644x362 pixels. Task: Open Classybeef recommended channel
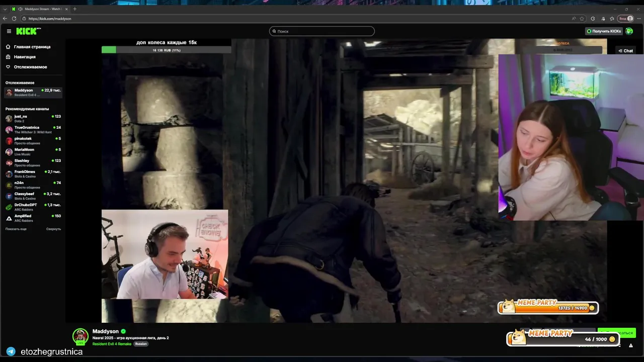[x=33, y=196]
